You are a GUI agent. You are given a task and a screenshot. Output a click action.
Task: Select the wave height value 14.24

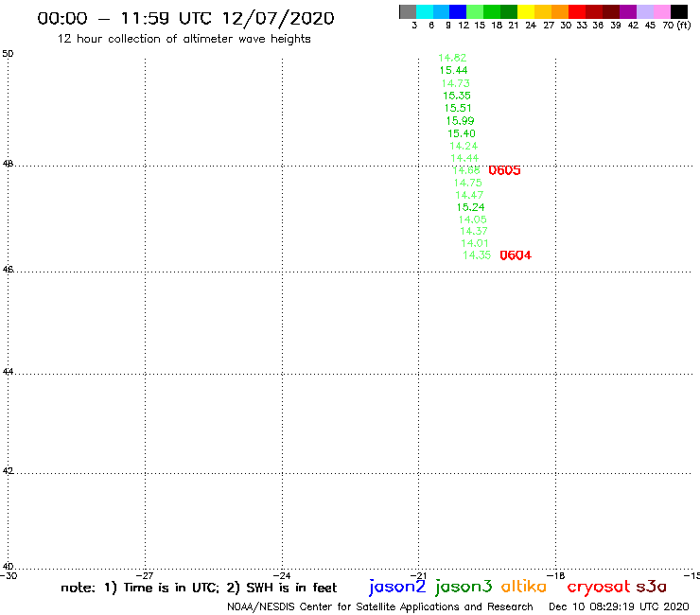click(464, 146)
